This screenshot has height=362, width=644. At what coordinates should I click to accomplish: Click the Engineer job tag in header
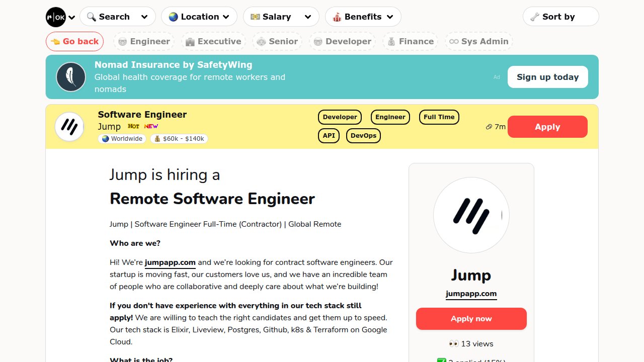coord(390,117)
